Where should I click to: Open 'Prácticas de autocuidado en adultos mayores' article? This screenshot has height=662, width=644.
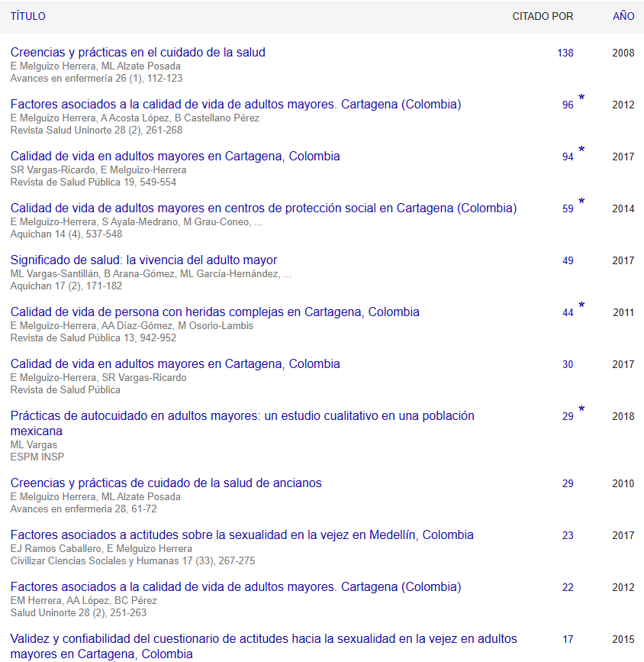(x=242, y=416)
